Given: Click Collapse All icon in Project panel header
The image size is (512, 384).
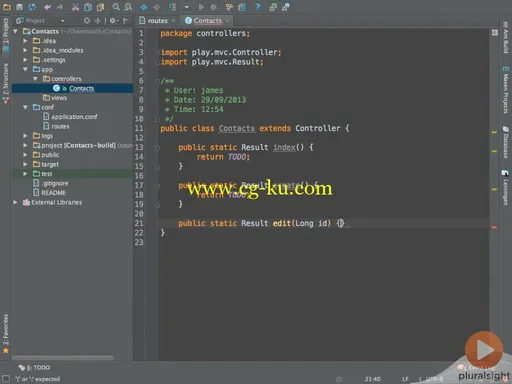Looking at the screenshot, I should pos(97,21).
